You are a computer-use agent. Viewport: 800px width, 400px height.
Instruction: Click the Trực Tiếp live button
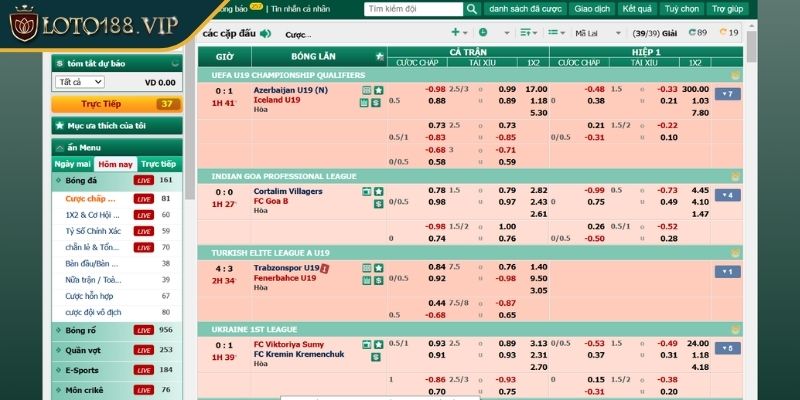[101, 104]
